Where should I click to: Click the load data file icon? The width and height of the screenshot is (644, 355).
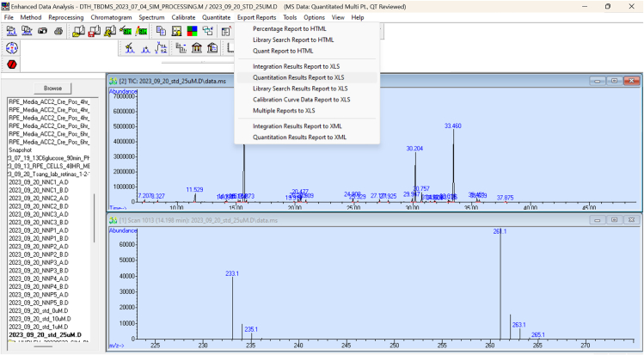tap(11, 31)
